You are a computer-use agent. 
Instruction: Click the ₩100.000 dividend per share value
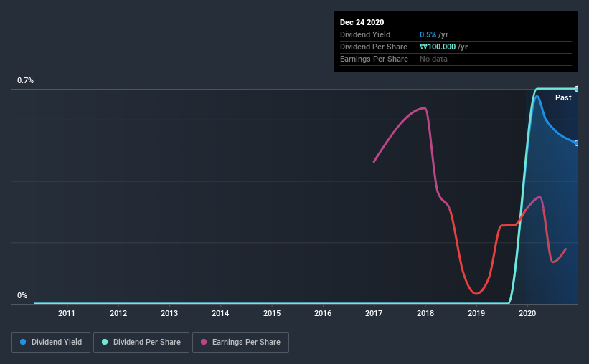pyautogui.click(x=438, y=47)
